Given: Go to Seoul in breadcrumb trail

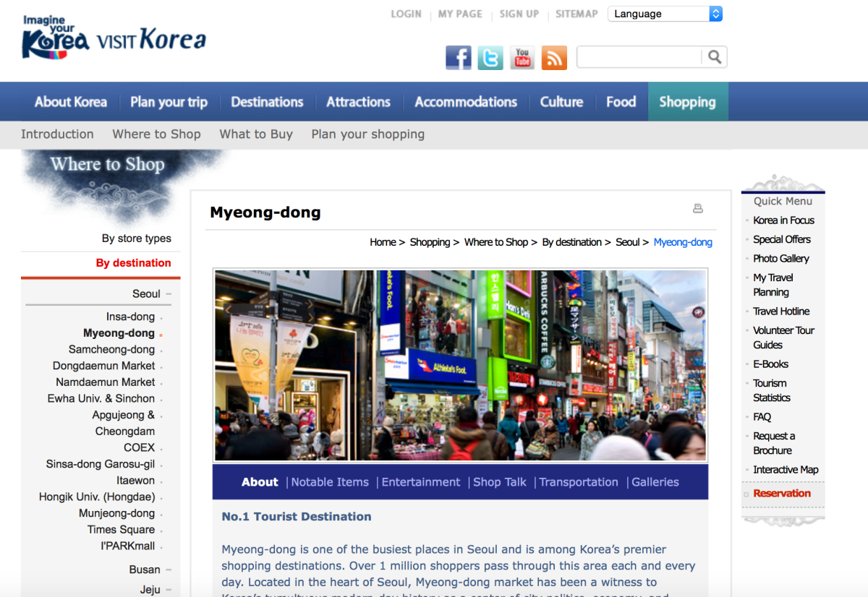Looking at the screenshot, I should click(x=627, y=242).
